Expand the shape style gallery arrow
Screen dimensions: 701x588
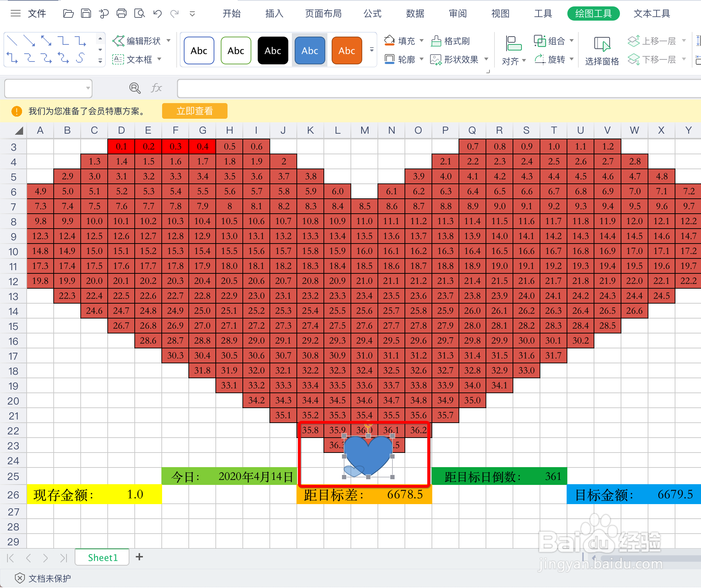click(x=372, y=50)
